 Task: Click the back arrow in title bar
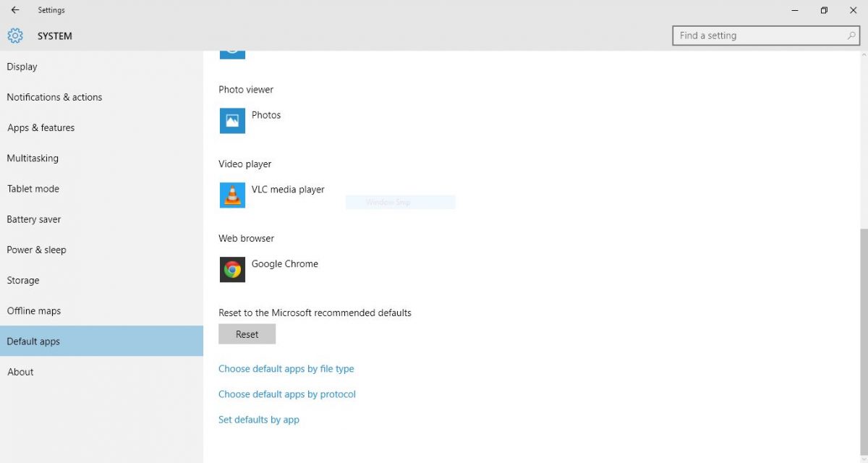tap(15, 10)
